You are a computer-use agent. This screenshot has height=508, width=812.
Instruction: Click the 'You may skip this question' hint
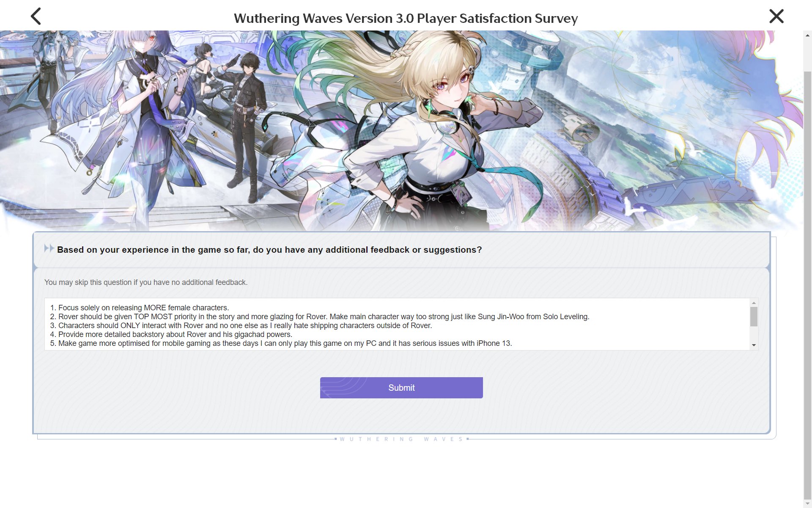click(x=146, y=282)
